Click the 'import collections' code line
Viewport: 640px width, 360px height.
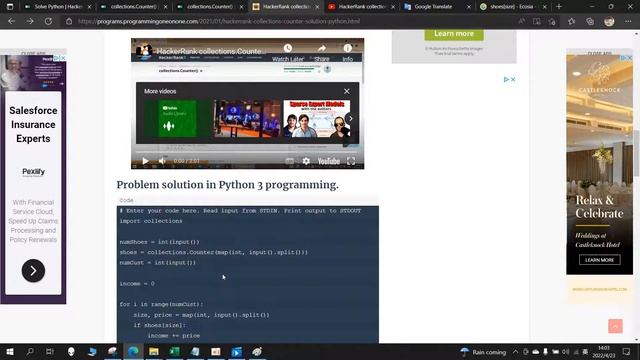pos(151,221)
